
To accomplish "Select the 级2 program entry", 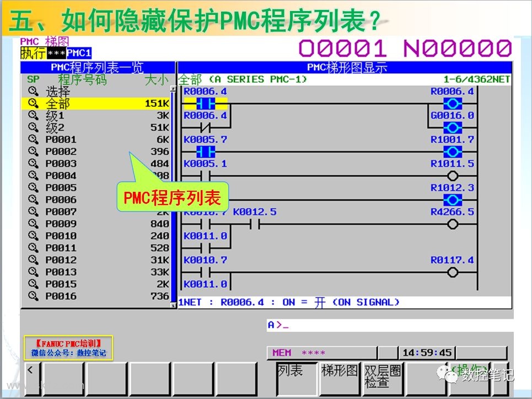I will click(95, 127).
